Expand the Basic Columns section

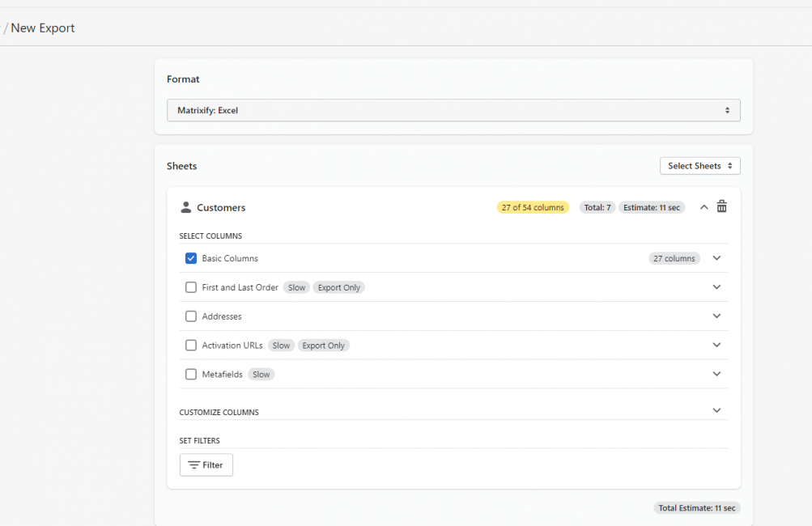click(x=716, y=257)
